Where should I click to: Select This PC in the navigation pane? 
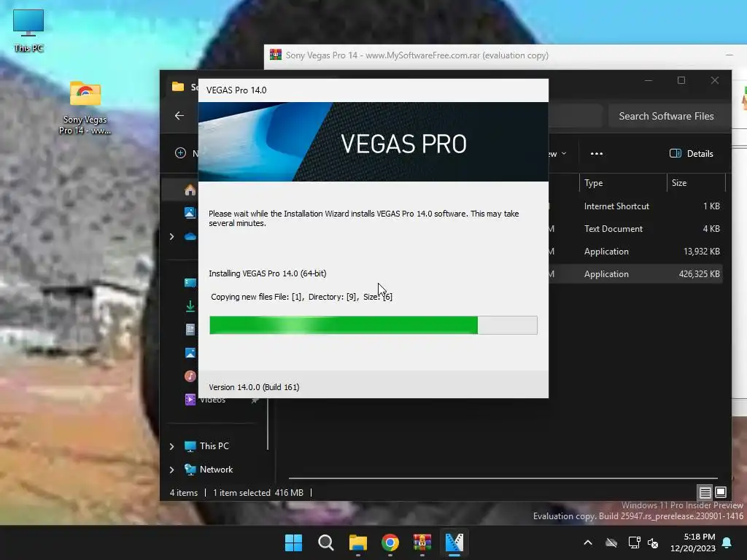pos(206,446)
